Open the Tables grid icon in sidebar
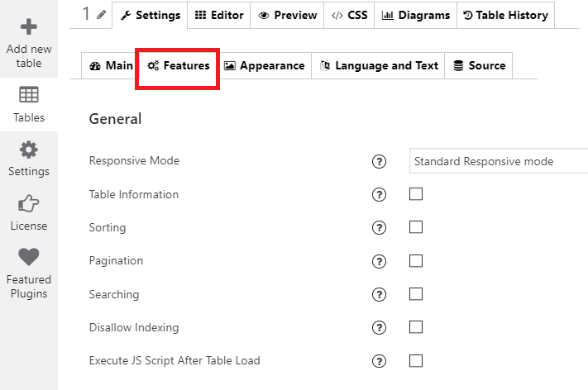Viewport: 588px width, 390px height. pos(28,94)
